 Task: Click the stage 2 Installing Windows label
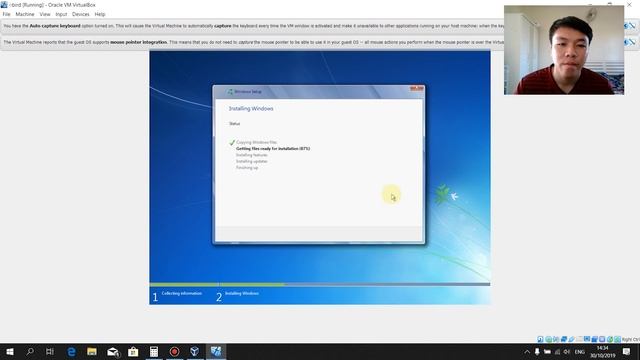[242, 293]
